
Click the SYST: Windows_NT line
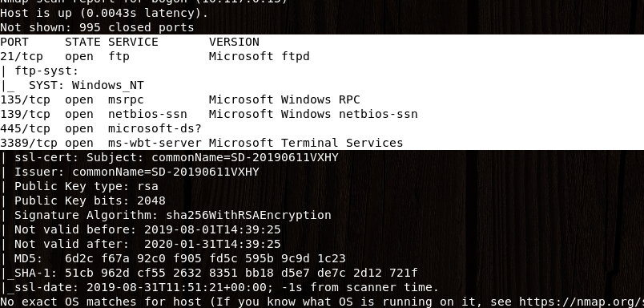point(72,85)
